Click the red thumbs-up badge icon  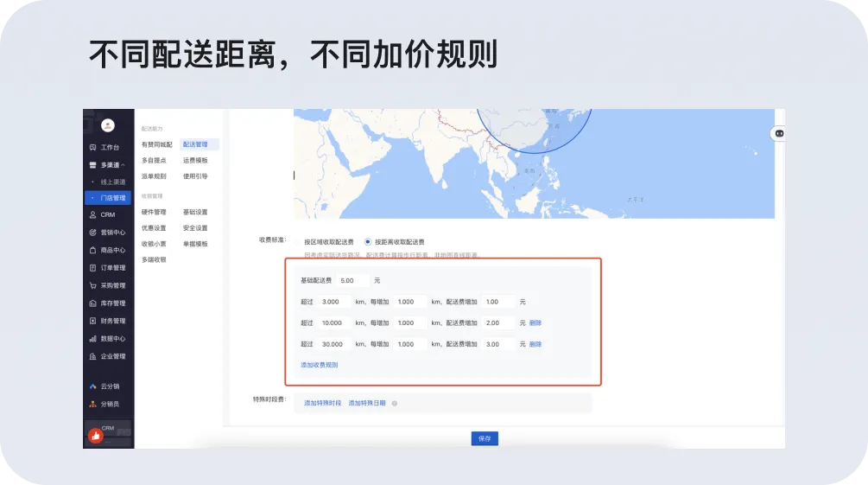(x=96, y=436)
